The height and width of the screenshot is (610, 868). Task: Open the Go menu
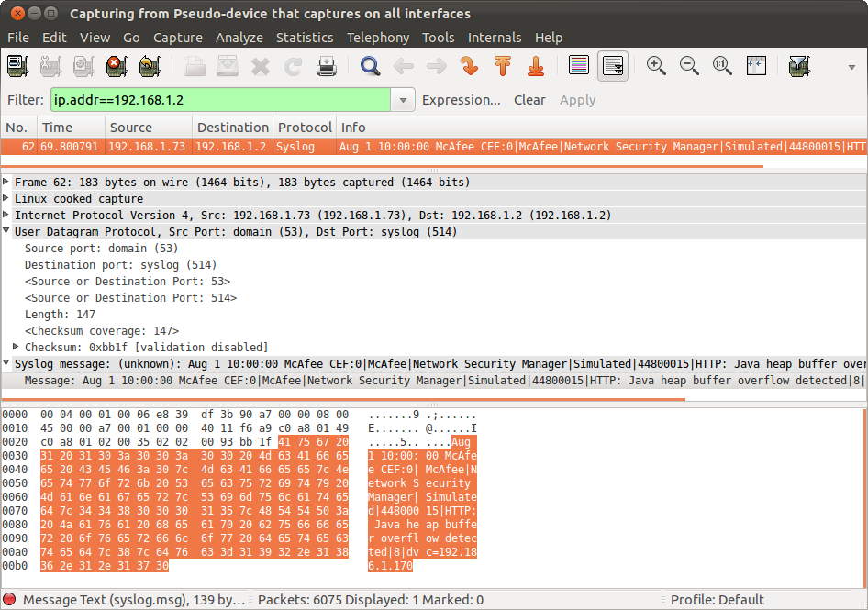click(131, 38)
